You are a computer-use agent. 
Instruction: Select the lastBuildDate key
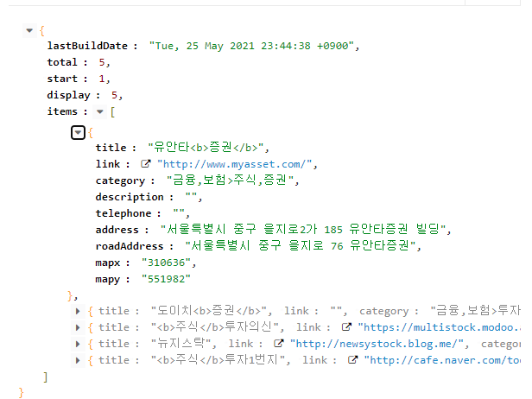pos(87,46)
